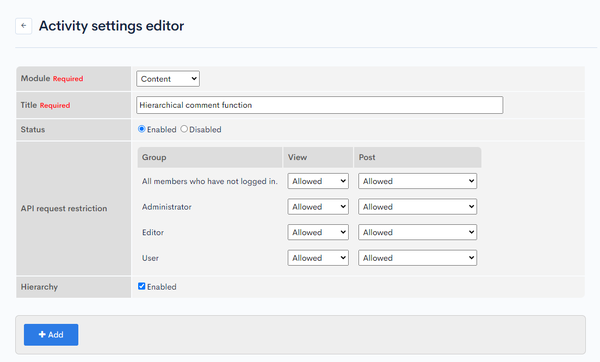Open View dropdown for User

click(318, 258)
